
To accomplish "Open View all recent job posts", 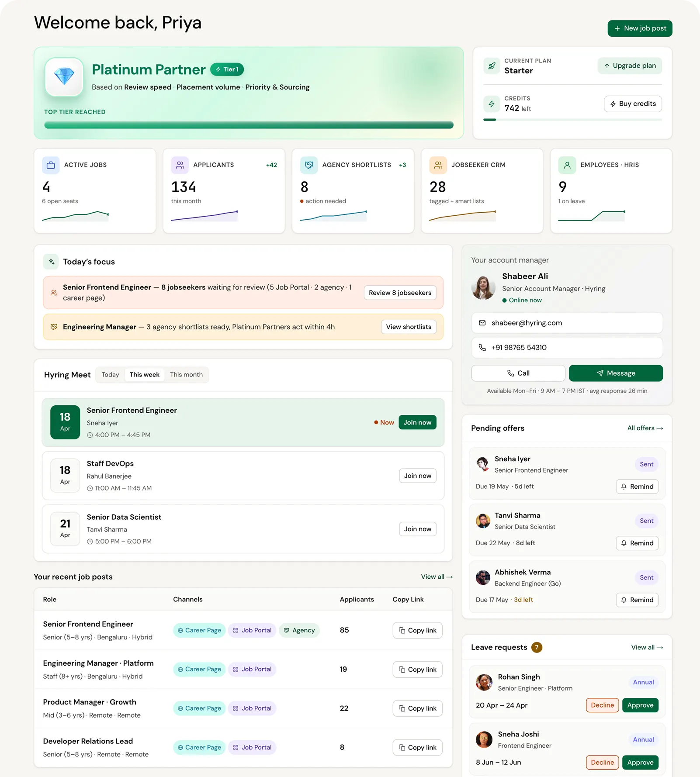I will tap(437, 577).
